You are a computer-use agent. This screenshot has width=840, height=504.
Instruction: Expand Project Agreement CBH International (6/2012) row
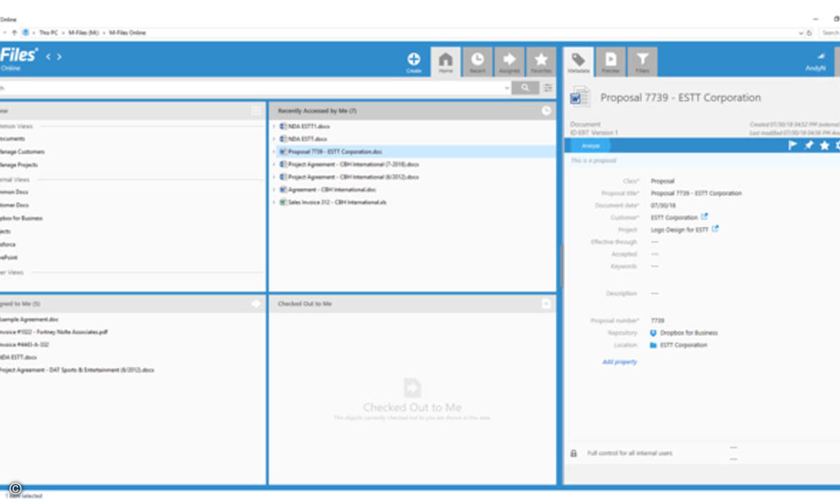click(x=274, y=177)
